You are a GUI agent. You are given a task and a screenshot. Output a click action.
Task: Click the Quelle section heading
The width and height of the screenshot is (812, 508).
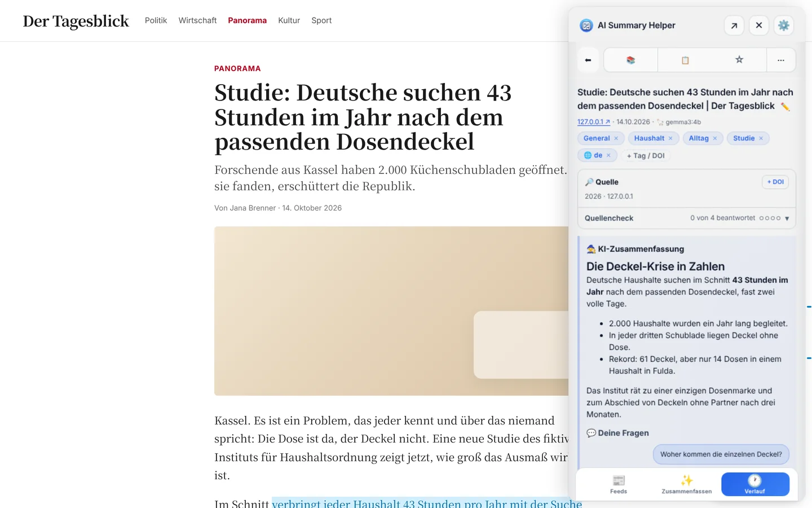pos(602,182)
